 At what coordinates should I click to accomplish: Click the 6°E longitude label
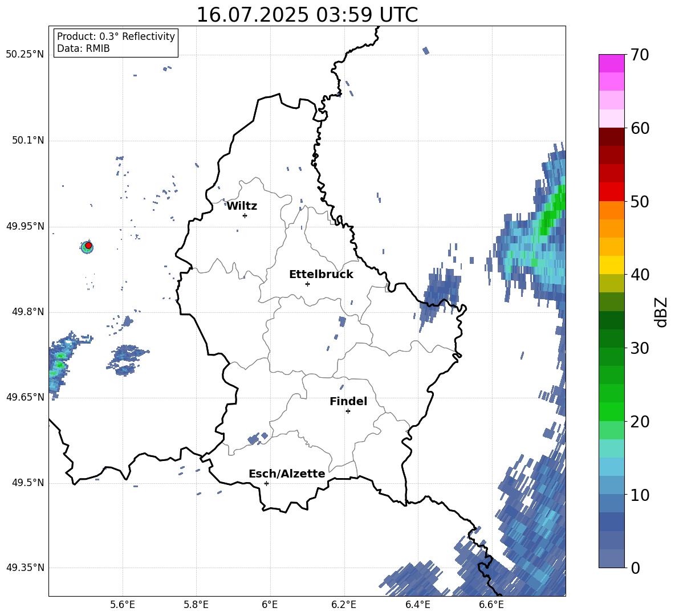click(270, 605)
